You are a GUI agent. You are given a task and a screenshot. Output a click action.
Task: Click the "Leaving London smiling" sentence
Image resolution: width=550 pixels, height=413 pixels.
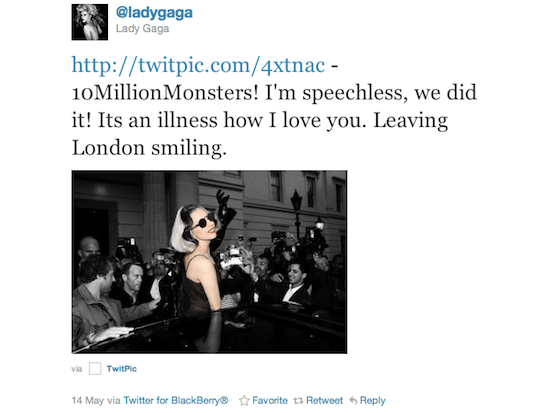coord(260,134)
